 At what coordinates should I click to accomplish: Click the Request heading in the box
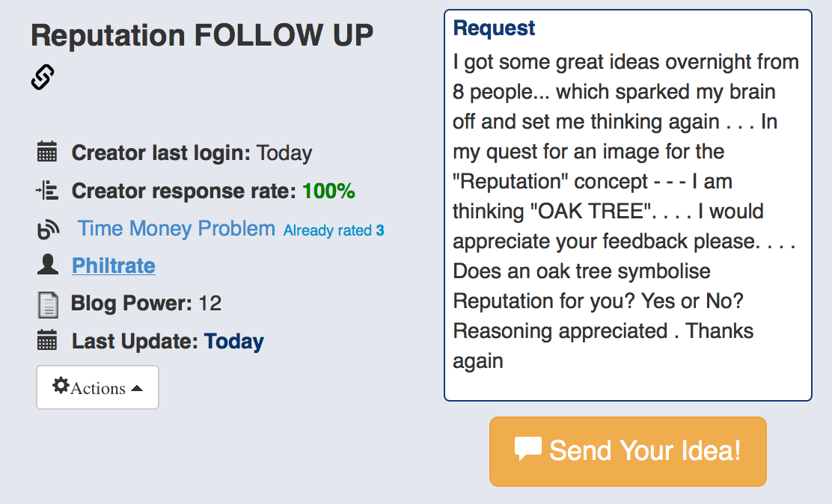click(495, 28)
